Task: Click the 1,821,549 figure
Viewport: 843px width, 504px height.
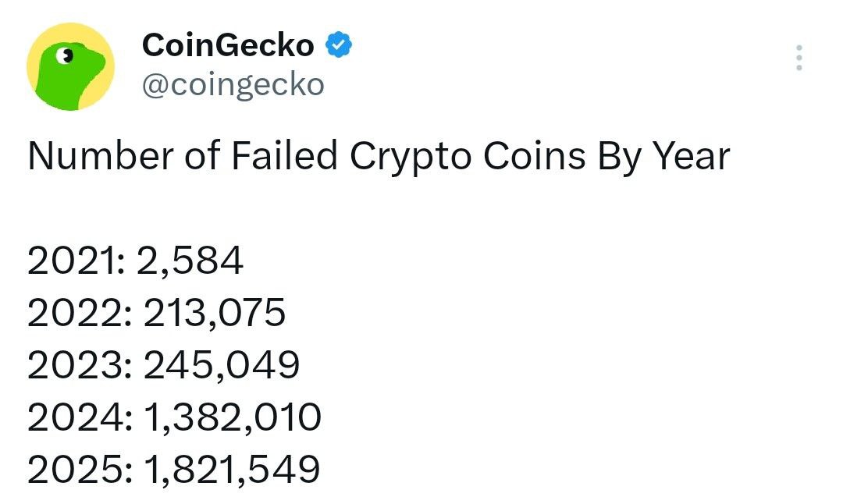Action: click(x=233, y=470)
